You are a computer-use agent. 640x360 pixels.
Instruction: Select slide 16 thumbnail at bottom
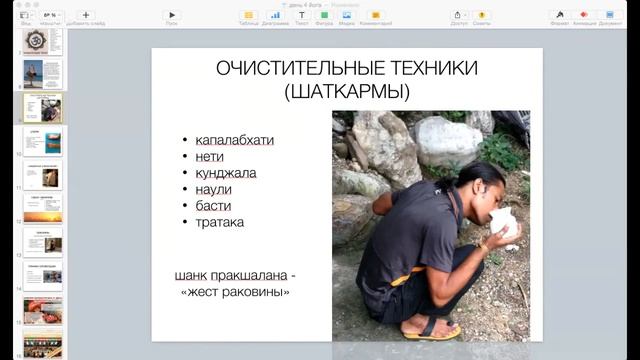[43, 344]
